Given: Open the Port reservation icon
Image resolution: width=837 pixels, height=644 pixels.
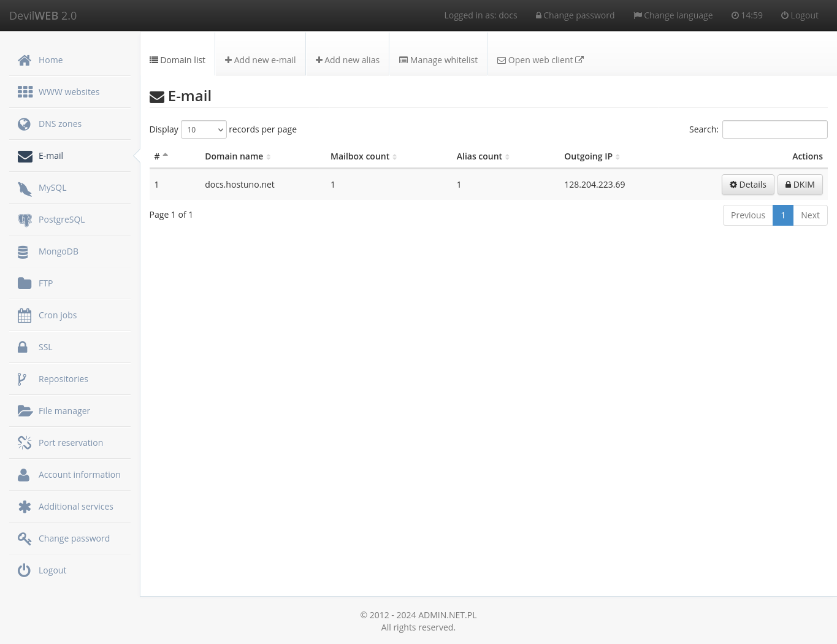Looking at the screenshot, I should click(x=25, y=442).
